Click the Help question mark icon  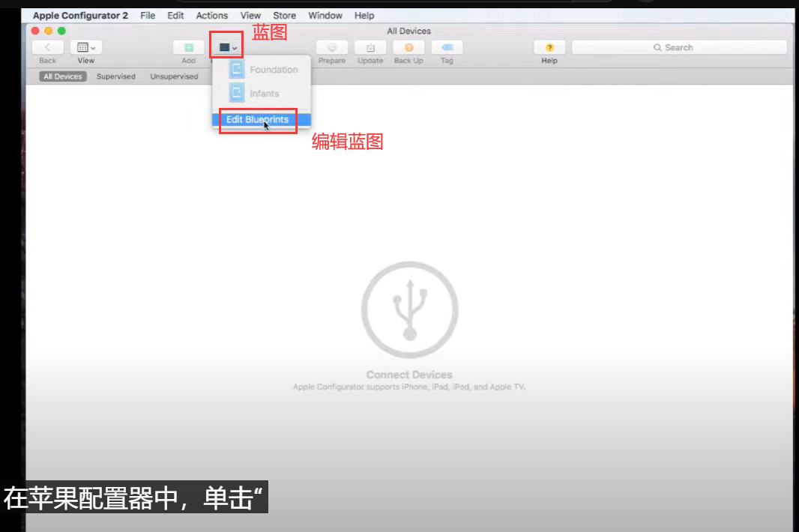click(549, 47)
